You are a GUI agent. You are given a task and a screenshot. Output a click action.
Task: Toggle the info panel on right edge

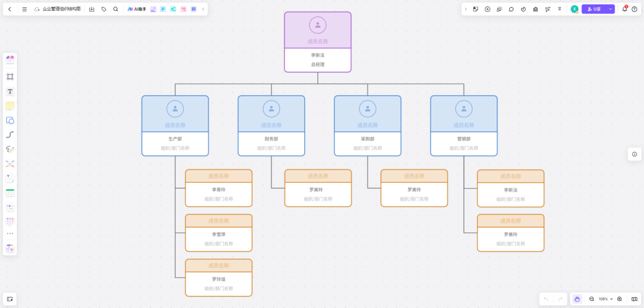tap(634, 154)
